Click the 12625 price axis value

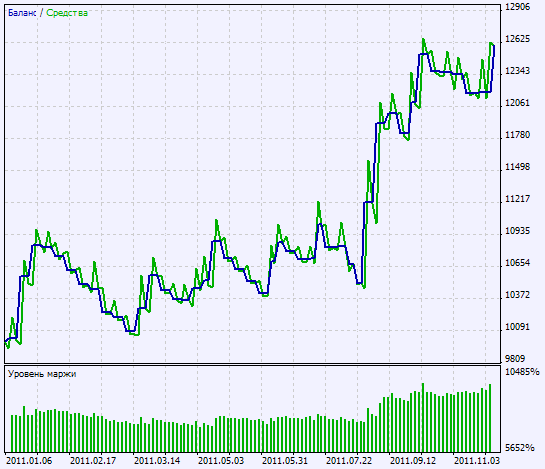pos(518,39)
